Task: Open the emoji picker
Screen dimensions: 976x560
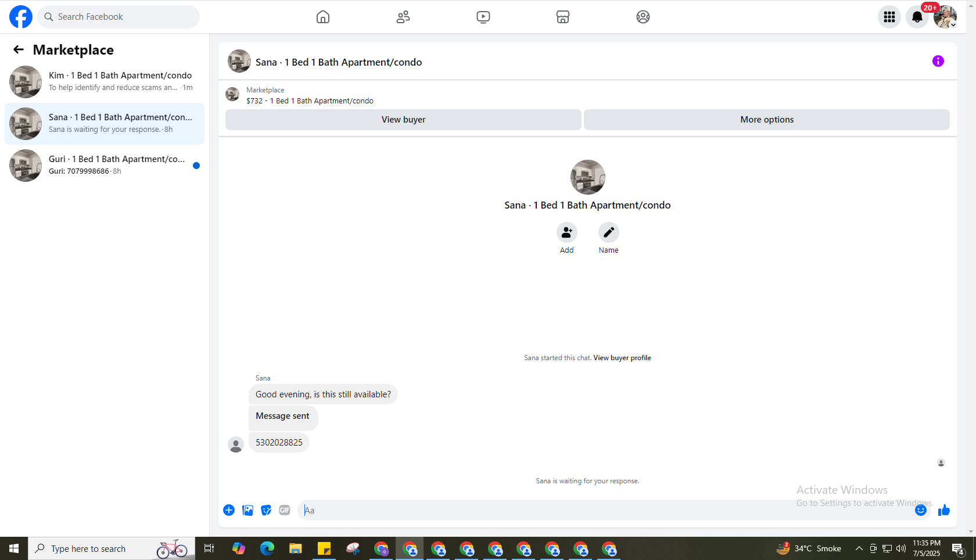Action: [x=921, y=510]
